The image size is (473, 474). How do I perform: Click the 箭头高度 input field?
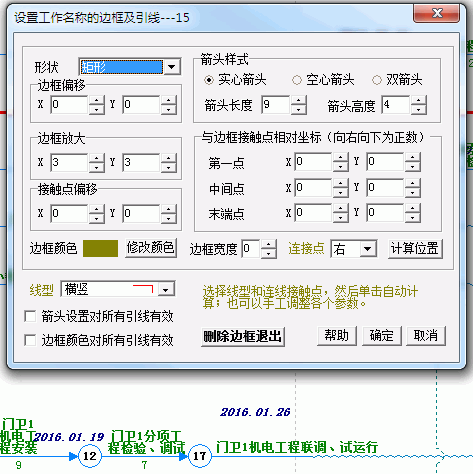[x=396, y=105]
